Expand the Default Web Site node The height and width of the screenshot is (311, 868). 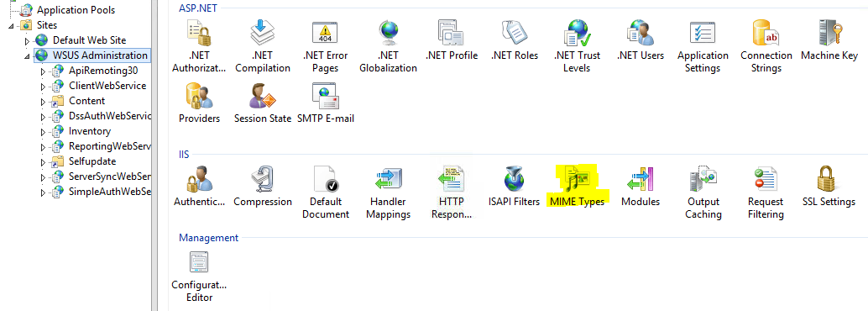click(x=27, y=41)
